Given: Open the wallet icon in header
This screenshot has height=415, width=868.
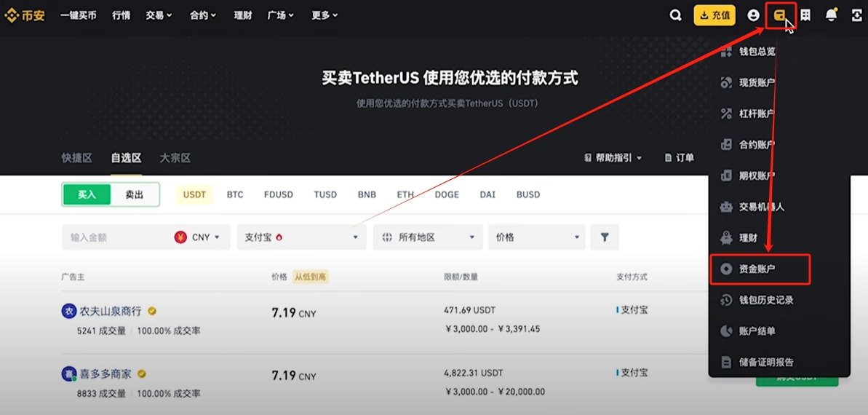Looking at the screenshot, I should pos(779,15).
